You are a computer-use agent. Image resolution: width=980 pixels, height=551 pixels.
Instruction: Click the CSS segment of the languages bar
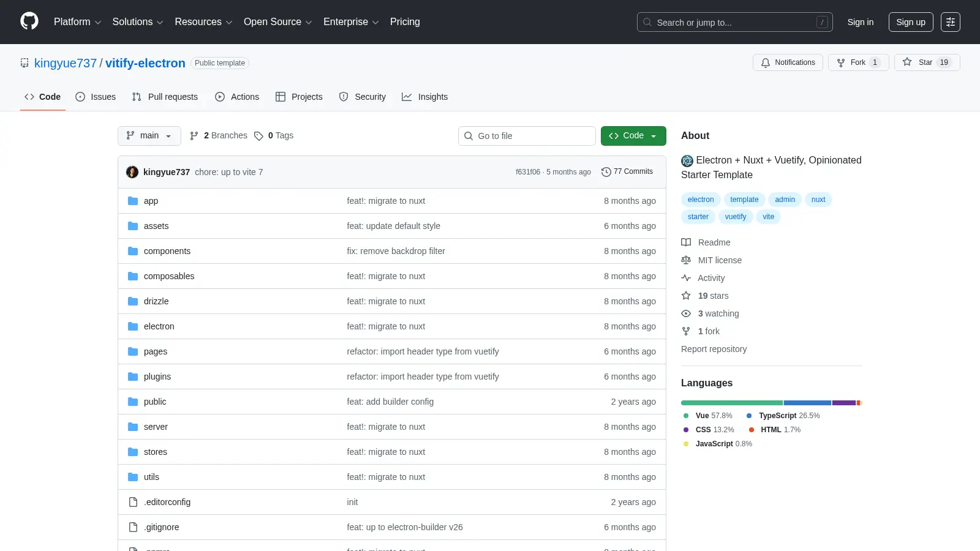click(x=844, y=403)
